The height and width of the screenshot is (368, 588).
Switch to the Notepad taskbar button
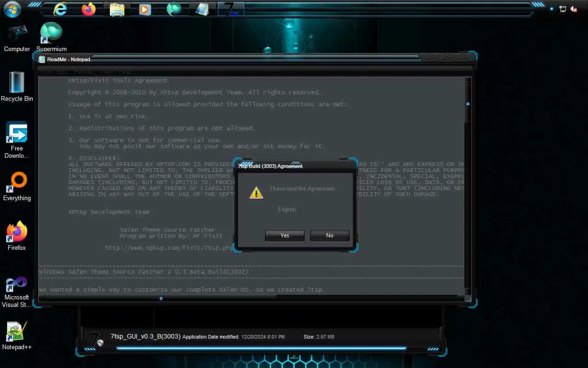(202, 9)
